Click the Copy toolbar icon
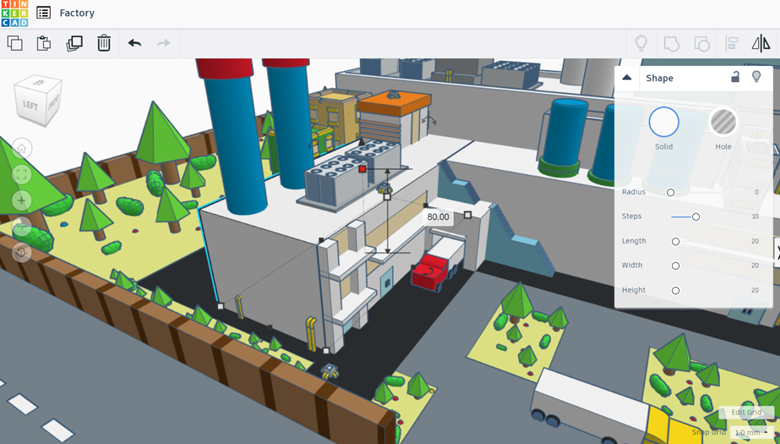 pyautogui.click(x=15, y=43)
